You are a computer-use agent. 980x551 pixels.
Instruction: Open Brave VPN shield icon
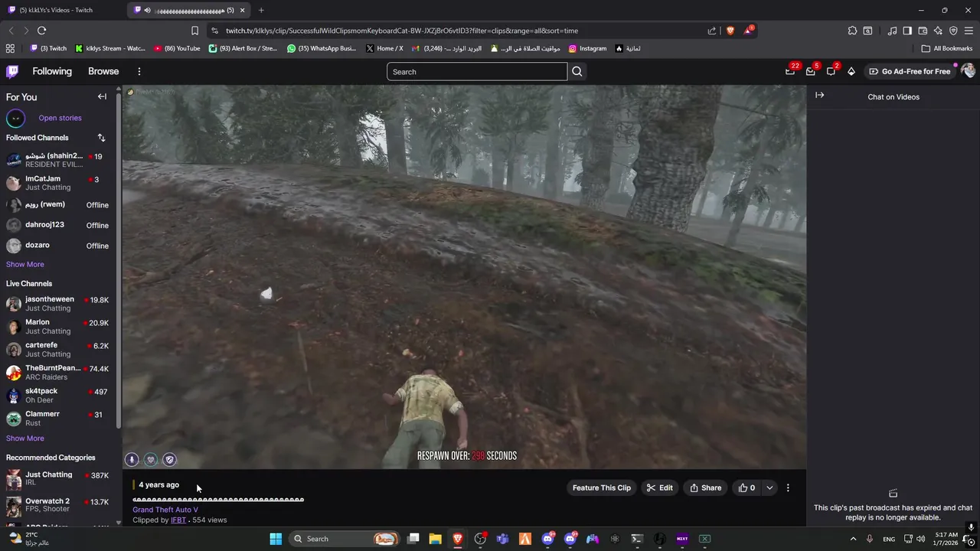[x=953, y=31]
